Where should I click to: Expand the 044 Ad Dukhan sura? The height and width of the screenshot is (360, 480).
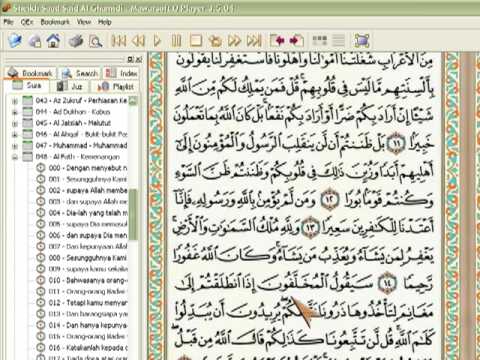point(15,112)
